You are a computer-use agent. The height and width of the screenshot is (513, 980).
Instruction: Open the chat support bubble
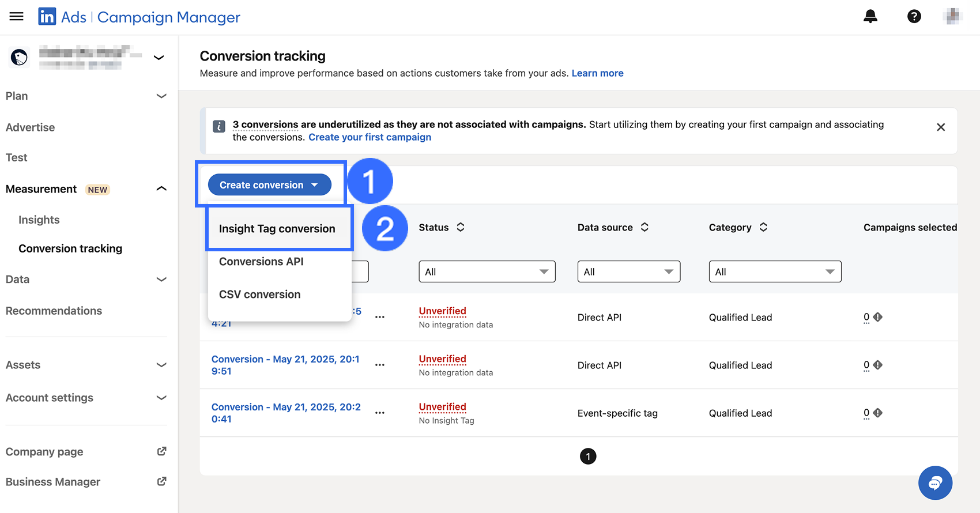click(934, 483)
